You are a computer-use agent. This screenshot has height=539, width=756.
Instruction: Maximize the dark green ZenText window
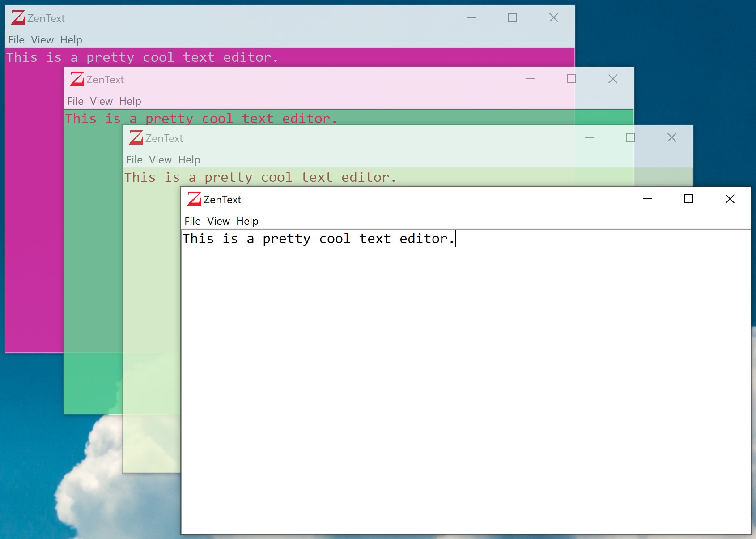tap(571, 79)
